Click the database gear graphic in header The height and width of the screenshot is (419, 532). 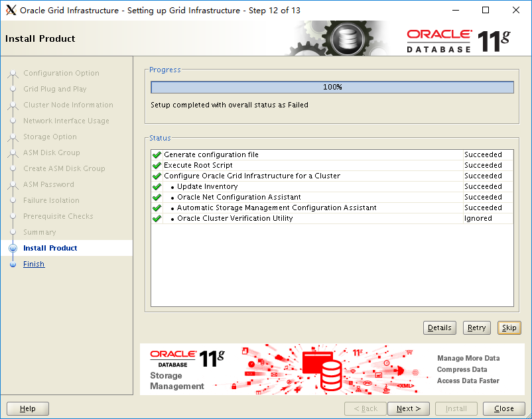click(x=339, y=38)
